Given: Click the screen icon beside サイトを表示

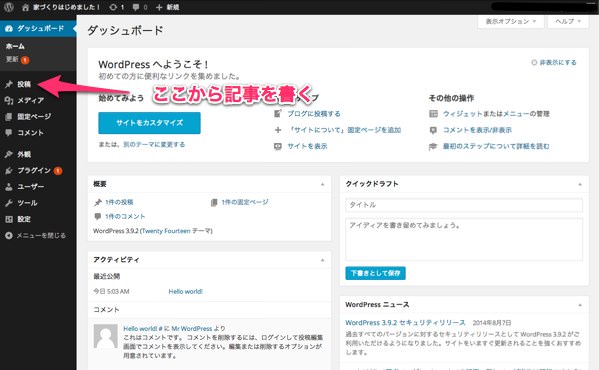Looking at the screenshot, I should tap(278, 146).
